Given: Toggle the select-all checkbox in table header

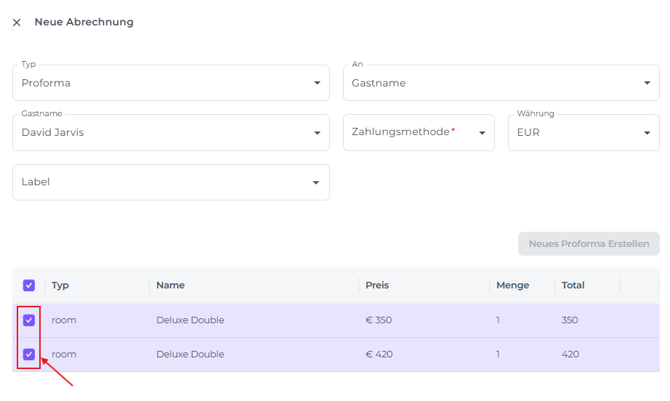Looking at the screenshot, I should click(x=29, y=285).
